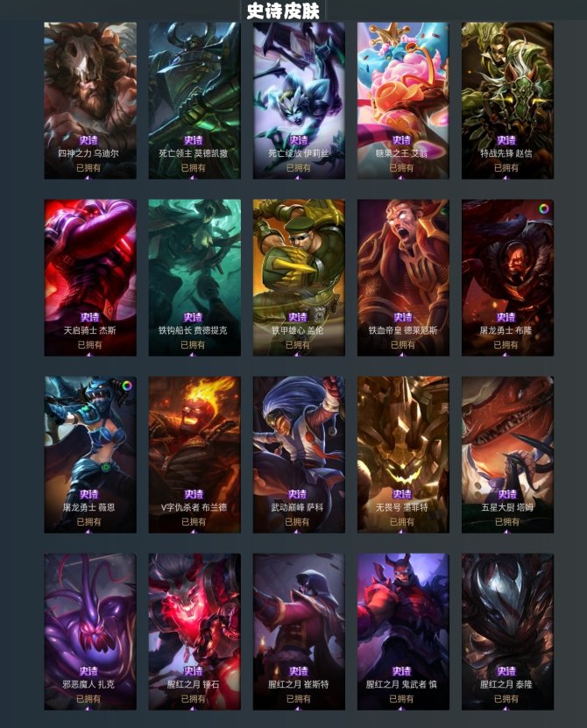This screenshot has width=587, height=728.
Task: Click purple arrow below 无畏号 墨菲特
Action: 402,531
